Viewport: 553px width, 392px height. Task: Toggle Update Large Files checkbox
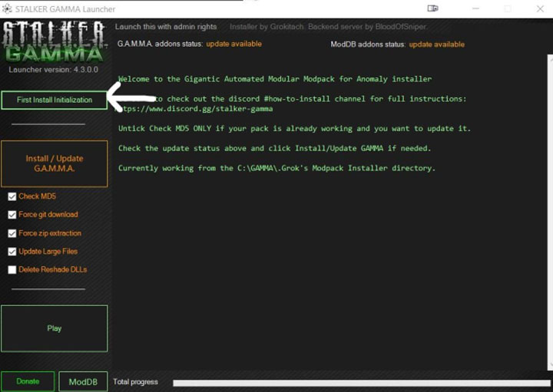(12, 252)
